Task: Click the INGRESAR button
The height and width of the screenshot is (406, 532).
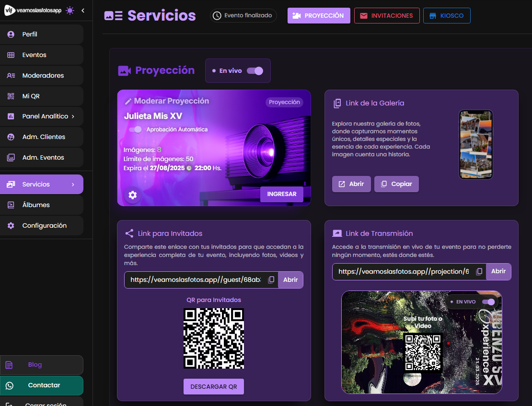Action: (x=282, y=194)
